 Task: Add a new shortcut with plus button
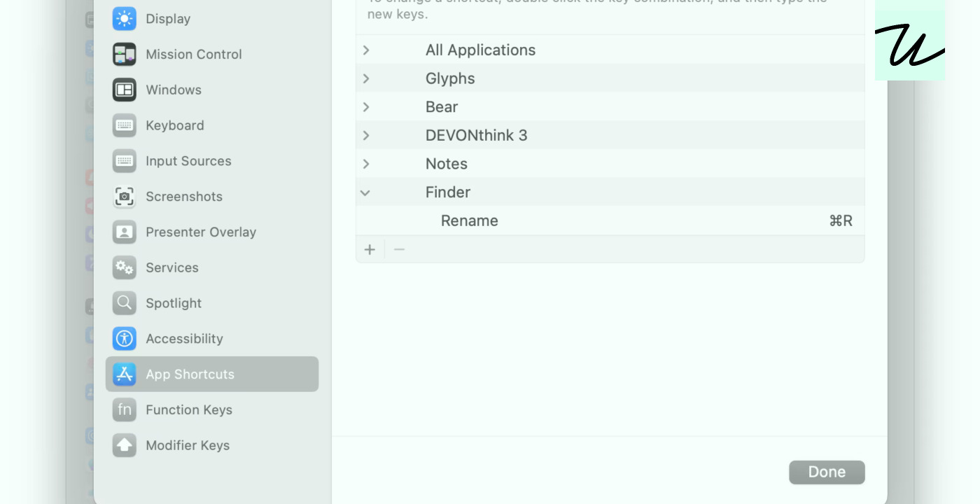370,250
